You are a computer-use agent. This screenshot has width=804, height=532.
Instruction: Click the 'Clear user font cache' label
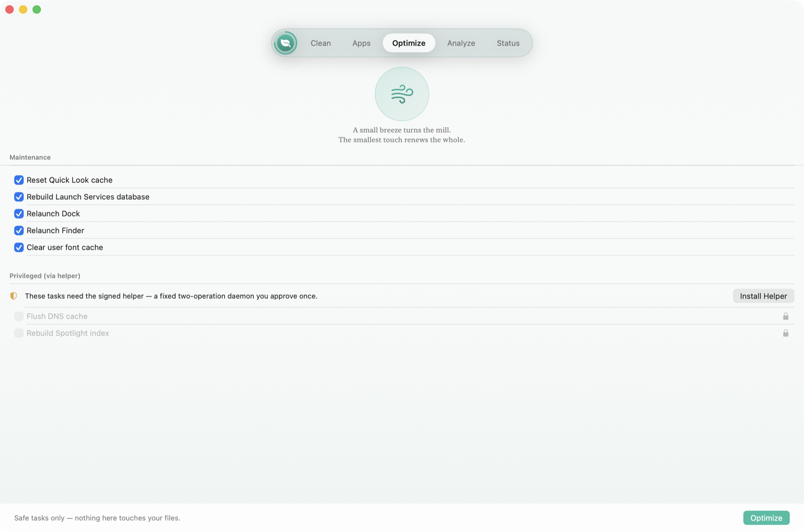click(65, 248)
